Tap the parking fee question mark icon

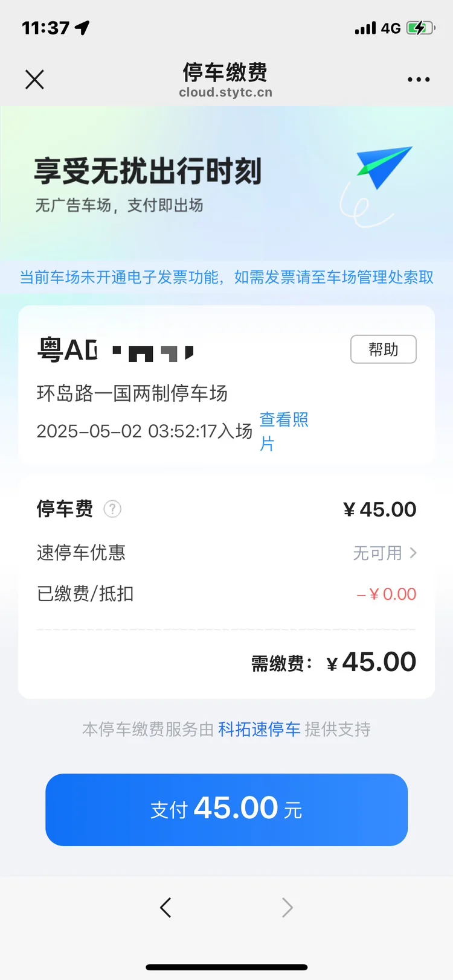[112, 509]
